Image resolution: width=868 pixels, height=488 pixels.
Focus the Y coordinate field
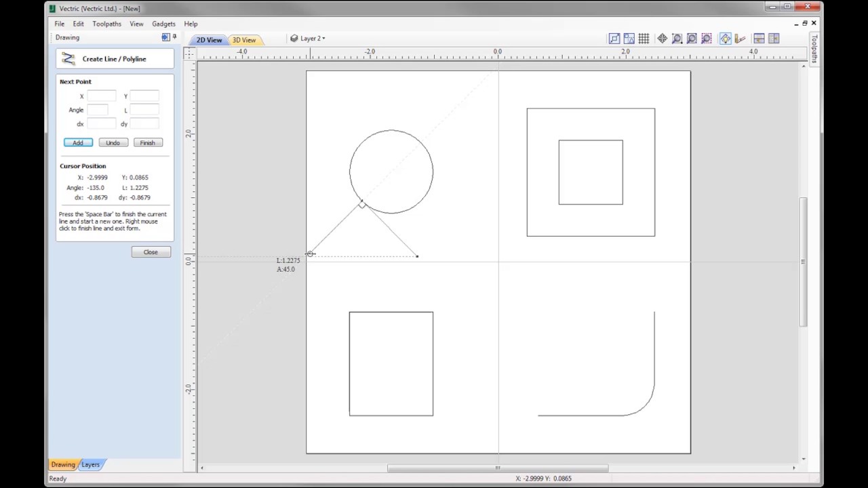click(144, 96)
